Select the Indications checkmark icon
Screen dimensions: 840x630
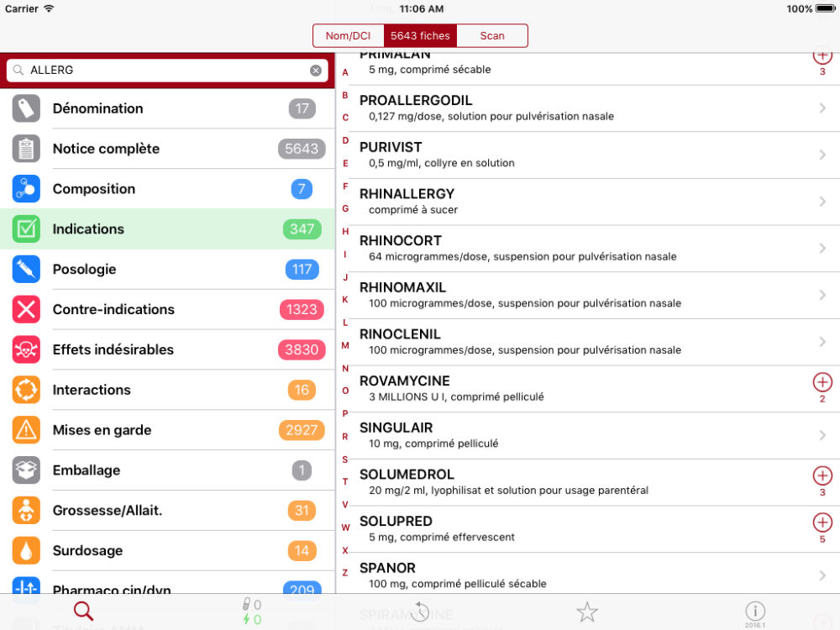[26, 228]
